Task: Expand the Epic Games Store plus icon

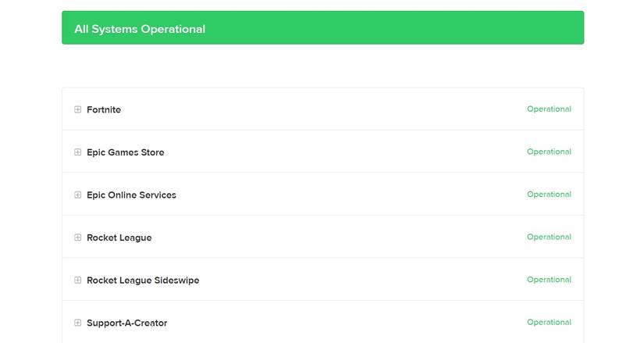Action: (78, 152)
